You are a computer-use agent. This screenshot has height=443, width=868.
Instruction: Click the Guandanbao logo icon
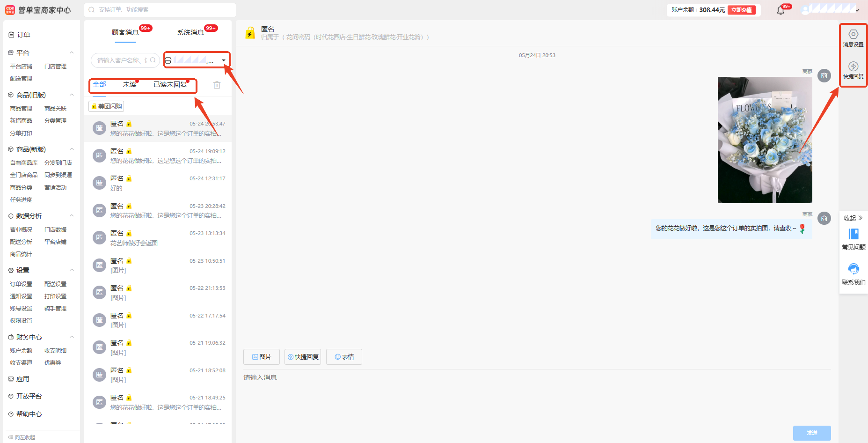click(x=10, y=10)
